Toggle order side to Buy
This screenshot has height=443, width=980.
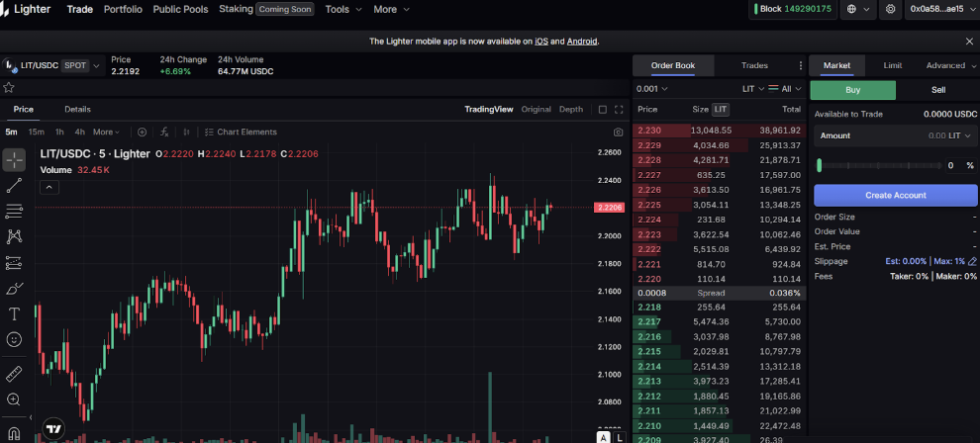click(x=852, y=90)
